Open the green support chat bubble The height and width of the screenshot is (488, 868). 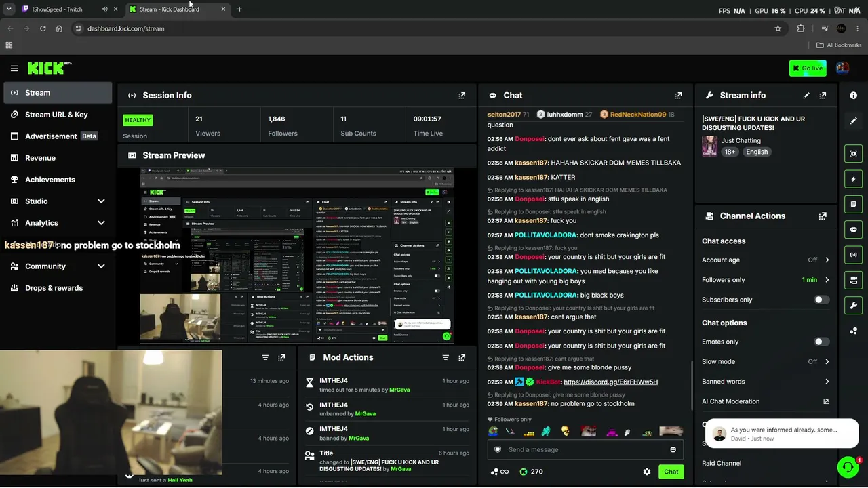tap(848, 467)
